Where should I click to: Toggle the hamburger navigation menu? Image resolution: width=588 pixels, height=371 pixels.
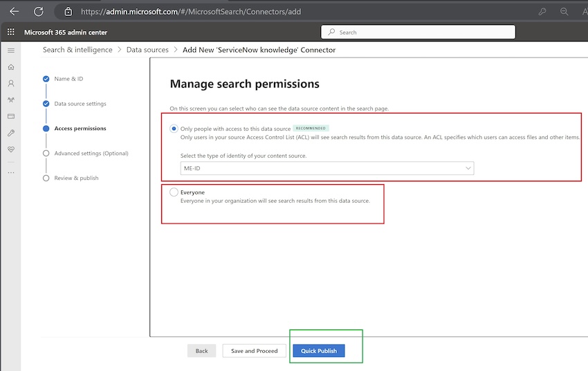click(x=11, y=51)
